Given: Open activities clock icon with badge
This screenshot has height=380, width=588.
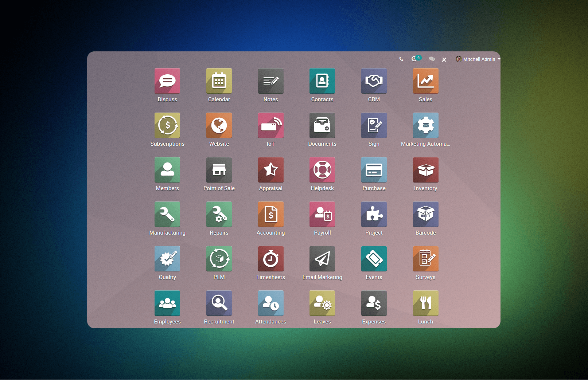Looking at the screenshot, I should click(416, 59).
